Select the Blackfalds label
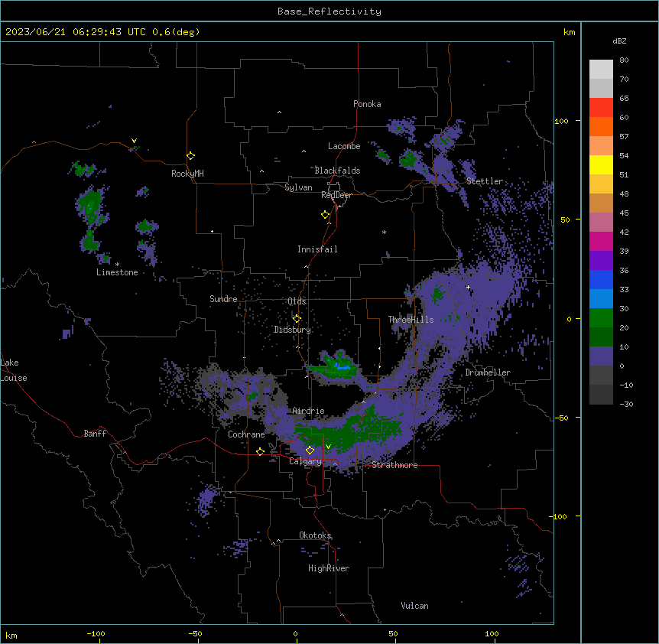 pyautogui.click(x=337, y=171)
